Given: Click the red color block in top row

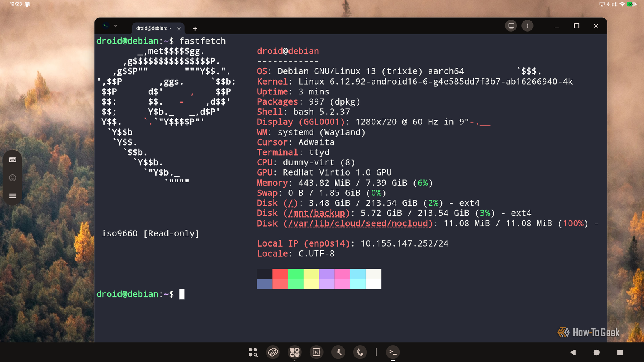Looking at the screenshot, I should coord(280,274).
